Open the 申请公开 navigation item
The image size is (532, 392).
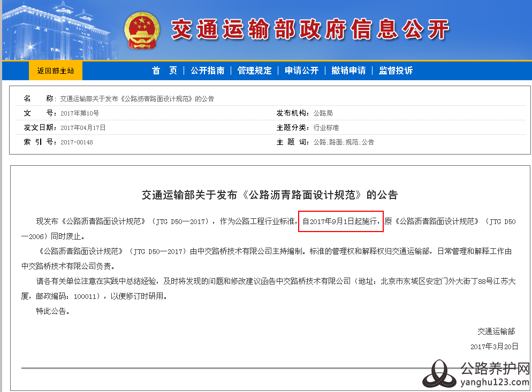pos(302,71)
